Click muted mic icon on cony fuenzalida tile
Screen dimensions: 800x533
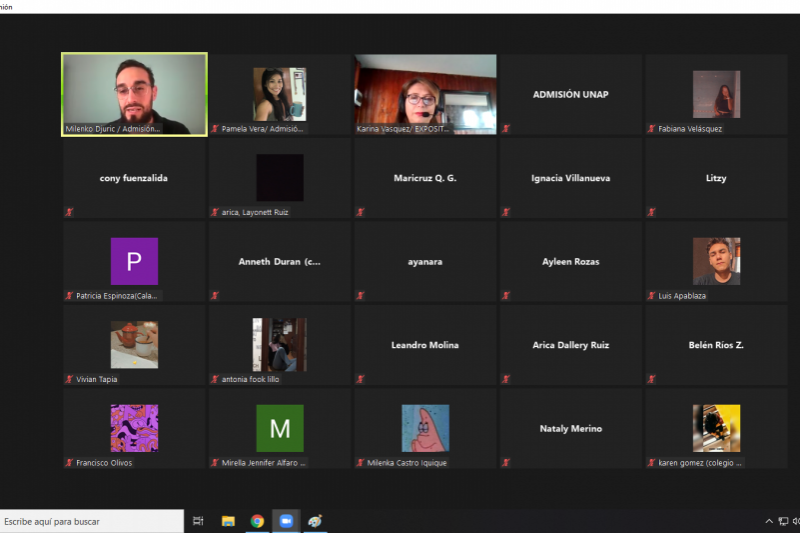70,212
